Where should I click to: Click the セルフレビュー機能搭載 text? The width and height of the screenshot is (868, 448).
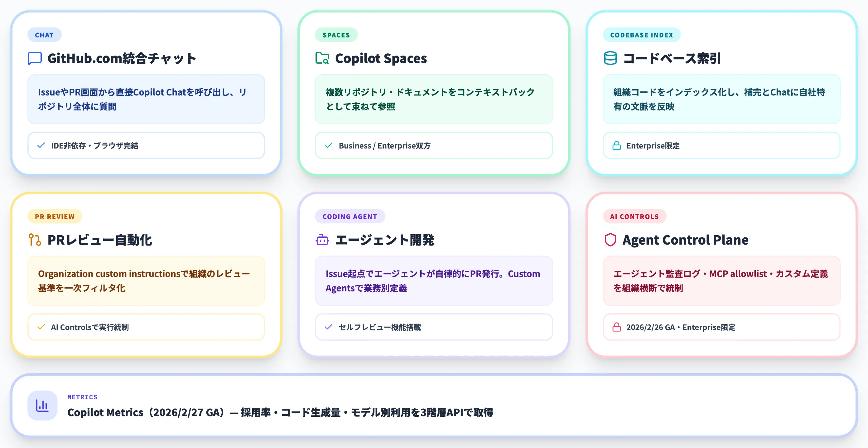380,327
